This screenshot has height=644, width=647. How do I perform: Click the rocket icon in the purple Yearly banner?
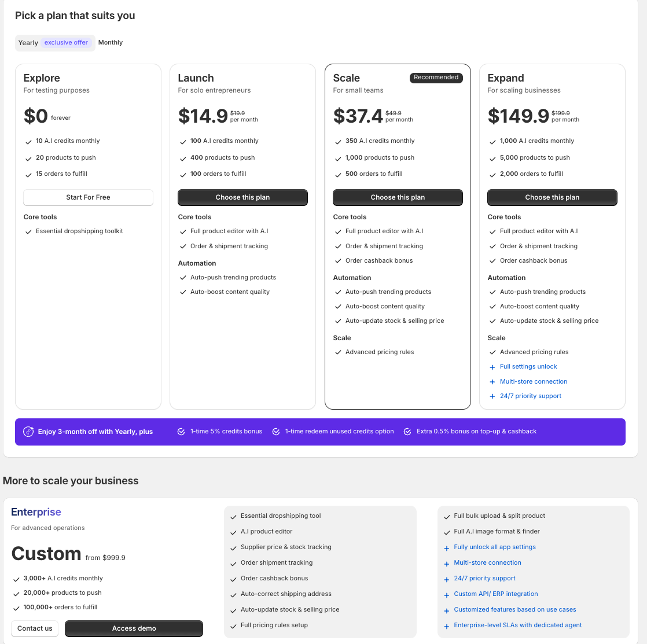click(x=28, y=432)
